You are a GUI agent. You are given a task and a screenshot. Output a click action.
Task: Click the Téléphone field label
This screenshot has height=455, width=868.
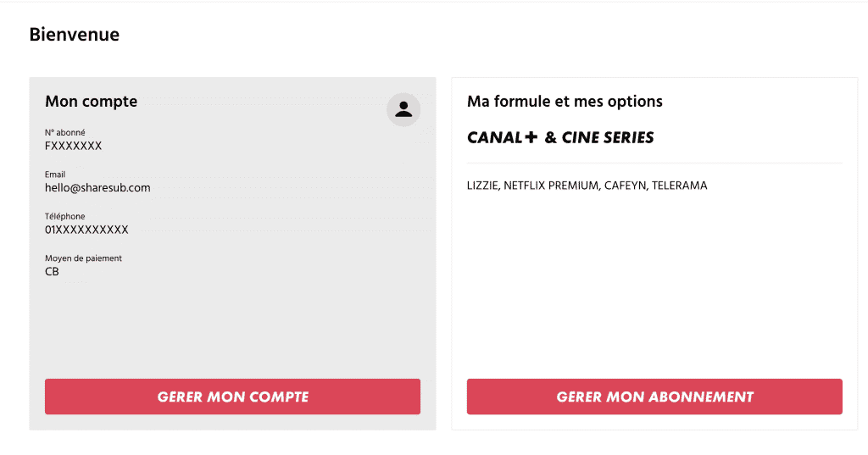pyautogui.click(x=64, y=216)
